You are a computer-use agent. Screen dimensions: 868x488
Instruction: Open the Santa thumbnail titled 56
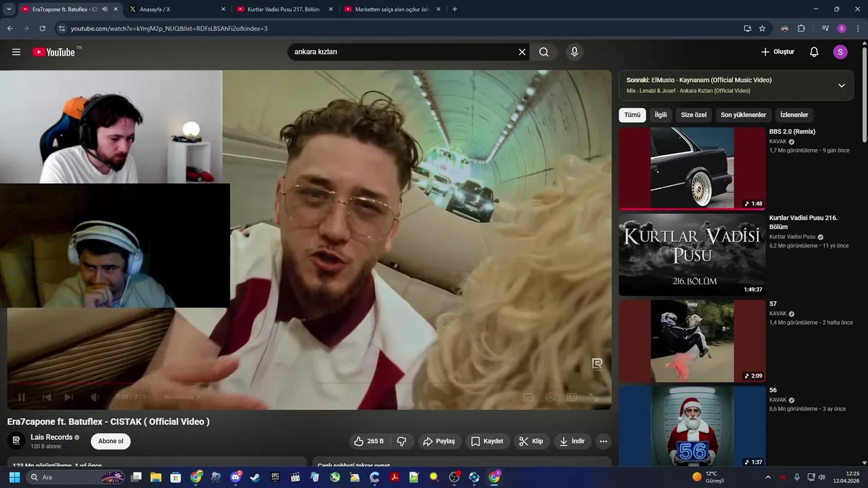(x=692, y=426)
